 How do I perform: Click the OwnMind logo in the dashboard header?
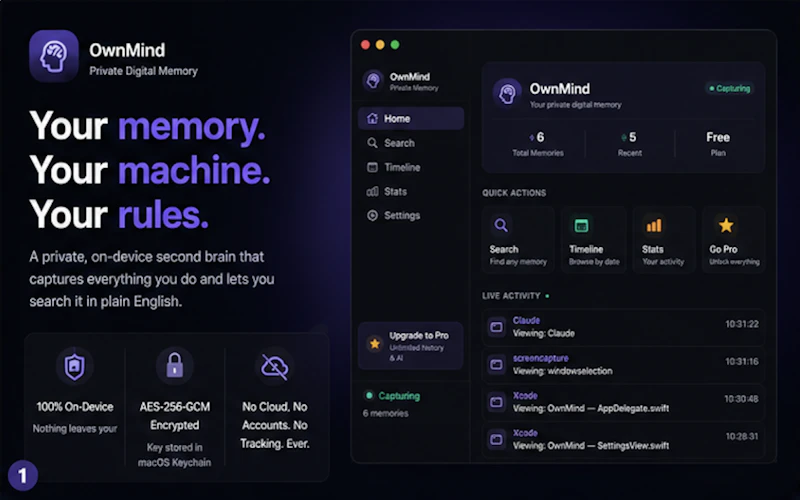coord(507,93)
